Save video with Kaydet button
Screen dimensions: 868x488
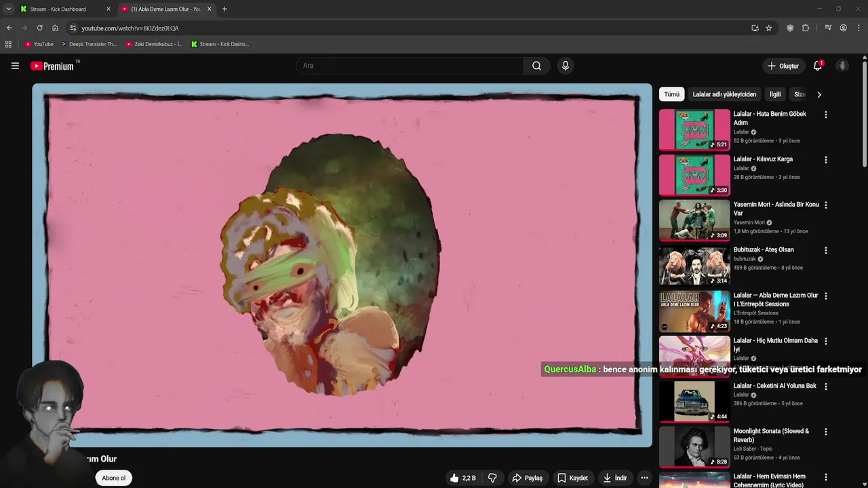tap(573, 478)
